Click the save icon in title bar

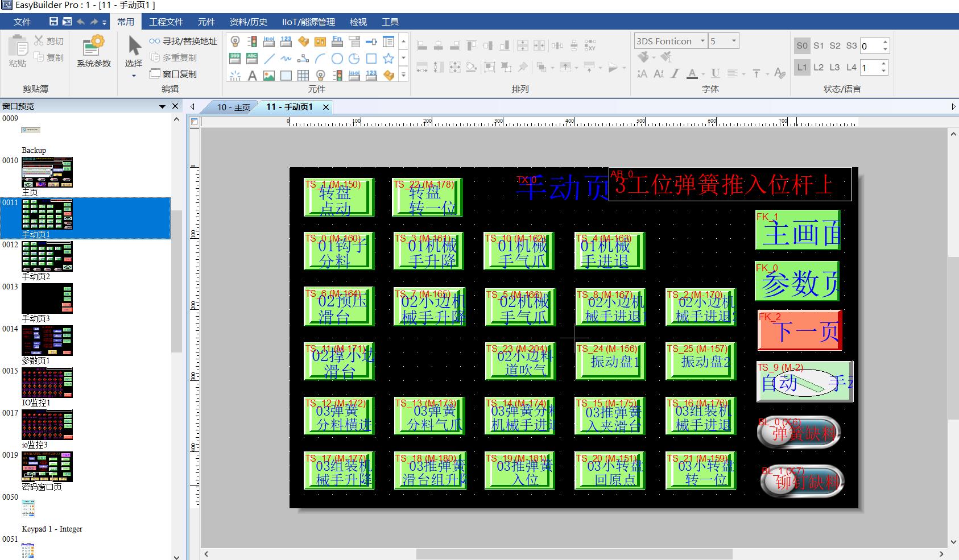tap(53, 22)
